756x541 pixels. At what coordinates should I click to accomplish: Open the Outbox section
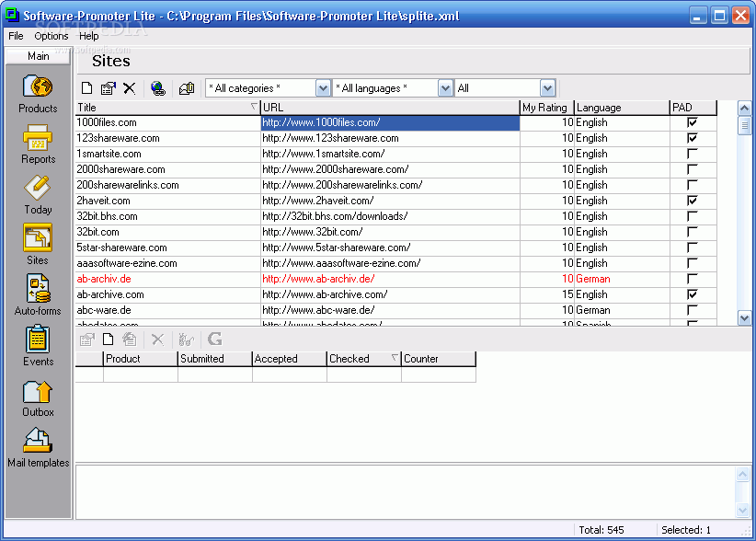[38, 398]
